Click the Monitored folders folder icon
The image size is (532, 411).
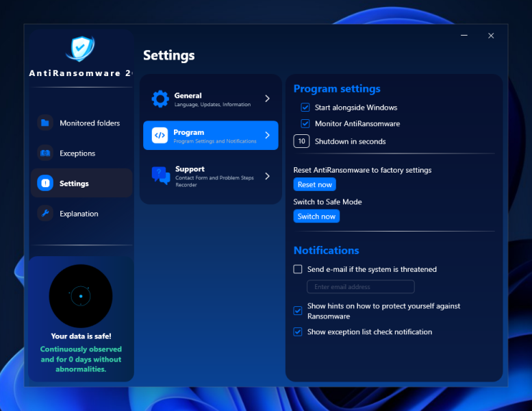45,123
